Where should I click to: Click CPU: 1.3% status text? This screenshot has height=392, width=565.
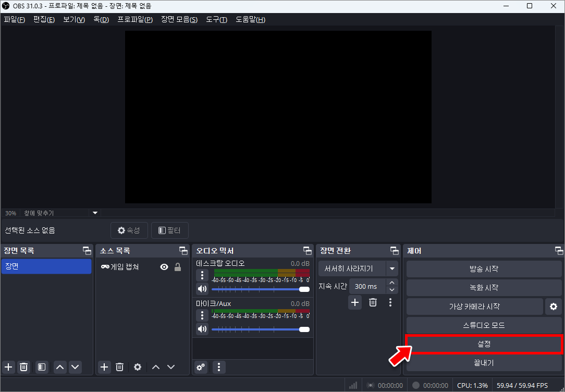472,386
